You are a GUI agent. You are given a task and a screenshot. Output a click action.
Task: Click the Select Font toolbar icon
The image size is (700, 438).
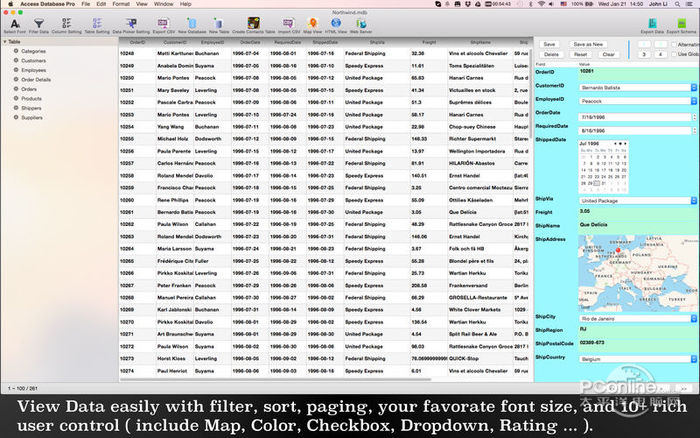(15, 24)
